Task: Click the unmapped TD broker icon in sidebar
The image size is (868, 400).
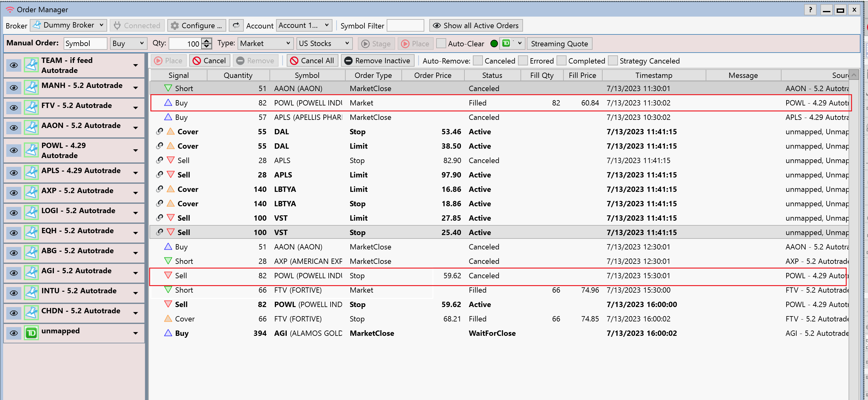Action: (x=31, y=333)
